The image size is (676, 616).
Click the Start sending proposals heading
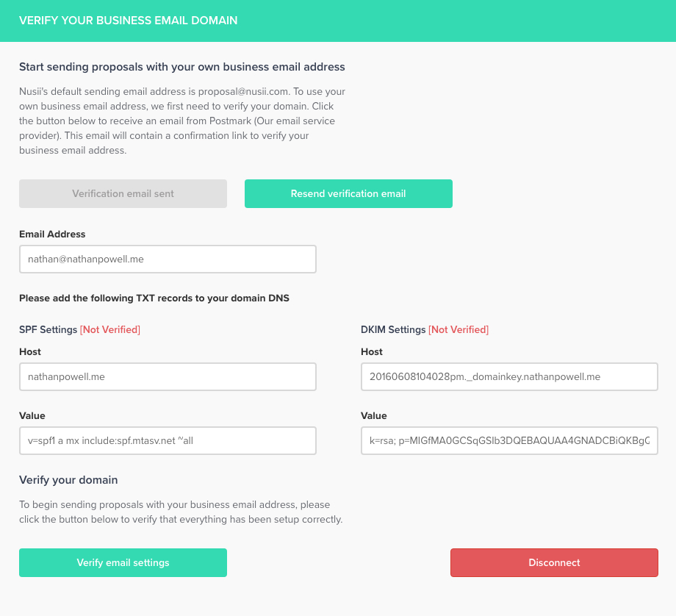(182, 67)
